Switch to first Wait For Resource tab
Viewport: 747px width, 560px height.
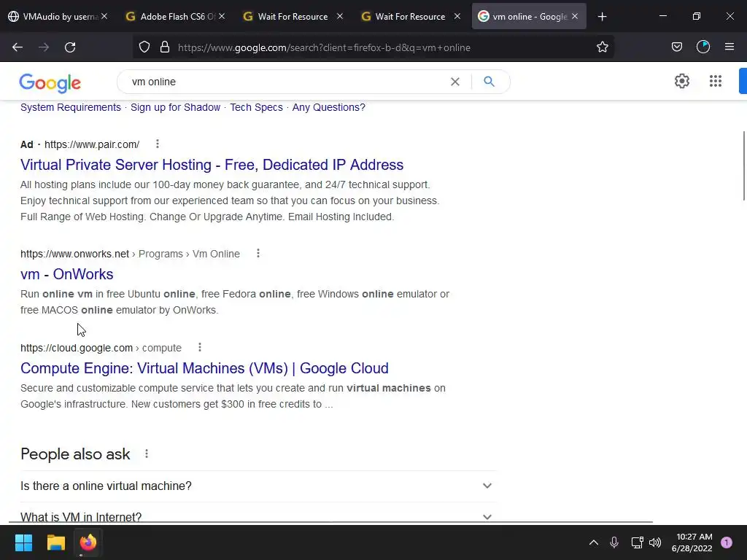[x=292, y=17]
